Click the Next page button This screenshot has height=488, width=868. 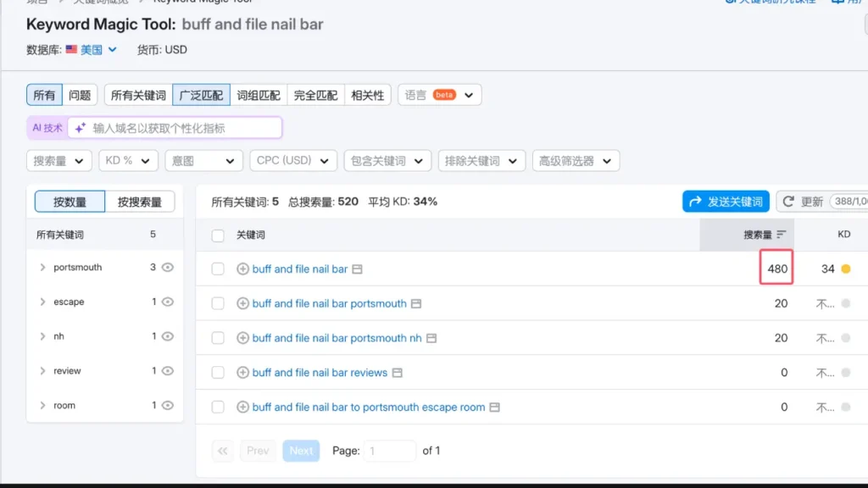tap(301, 451)
